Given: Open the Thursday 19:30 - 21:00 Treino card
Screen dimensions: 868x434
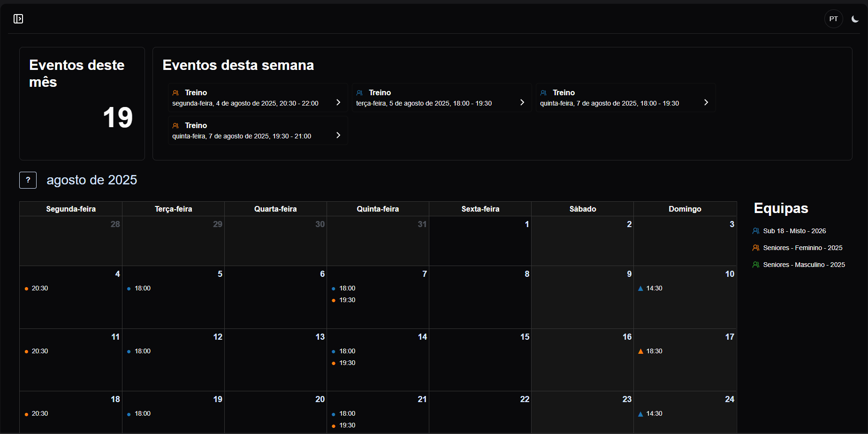Looking at the screenshot, I should [258, 131].
